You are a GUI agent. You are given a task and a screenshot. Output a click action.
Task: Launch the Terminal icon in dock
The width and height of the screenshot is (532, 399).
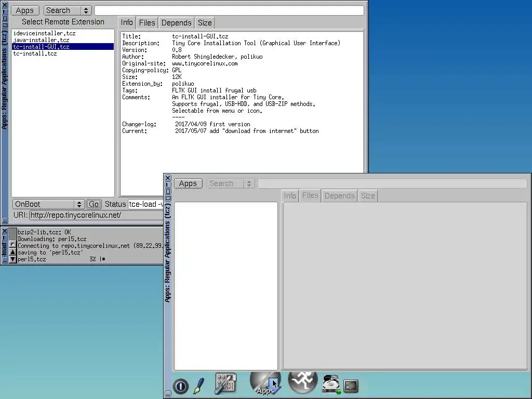[351, 386]
